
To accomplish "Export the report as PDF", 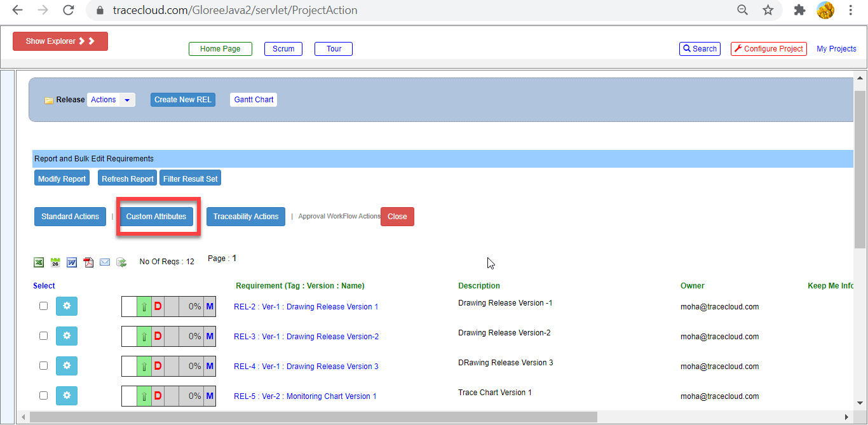I will coord(88,262).
